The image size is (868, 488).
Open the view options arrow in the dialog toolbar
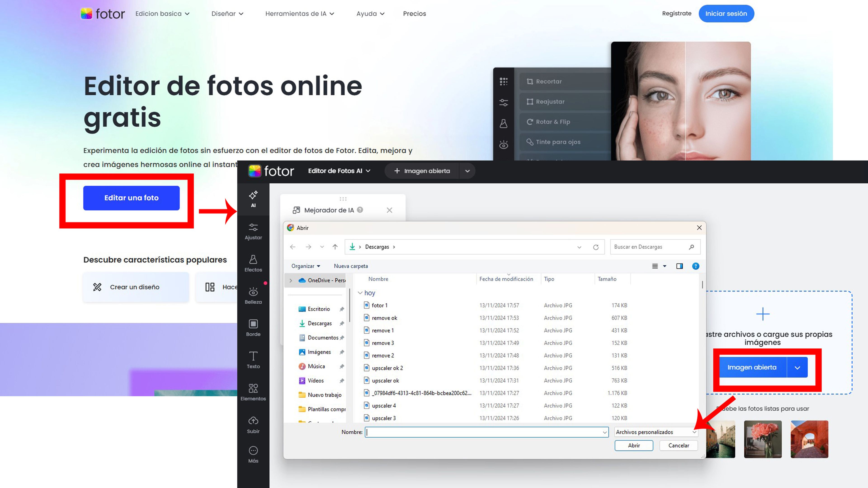tap(665, 266)
